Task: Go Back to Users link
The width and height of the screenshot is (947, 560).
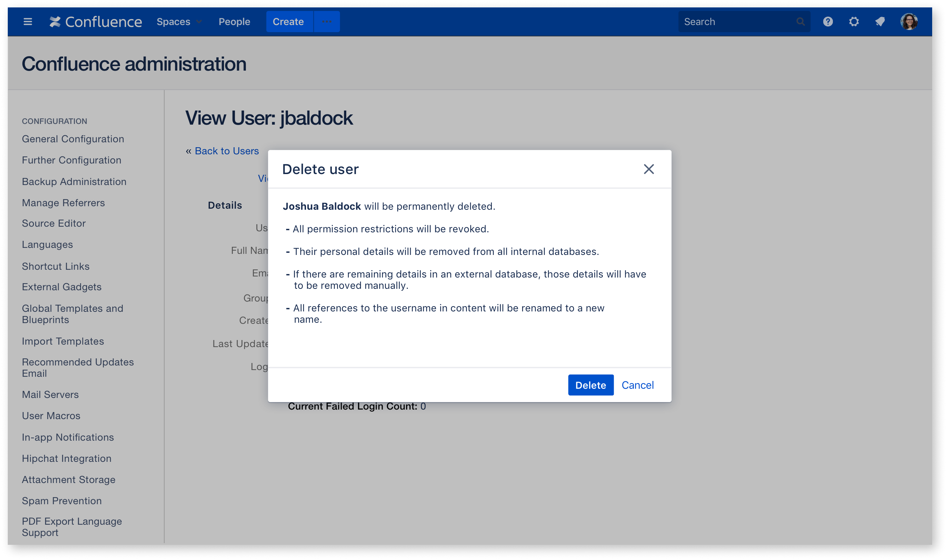Action: (x=227, y=151)
